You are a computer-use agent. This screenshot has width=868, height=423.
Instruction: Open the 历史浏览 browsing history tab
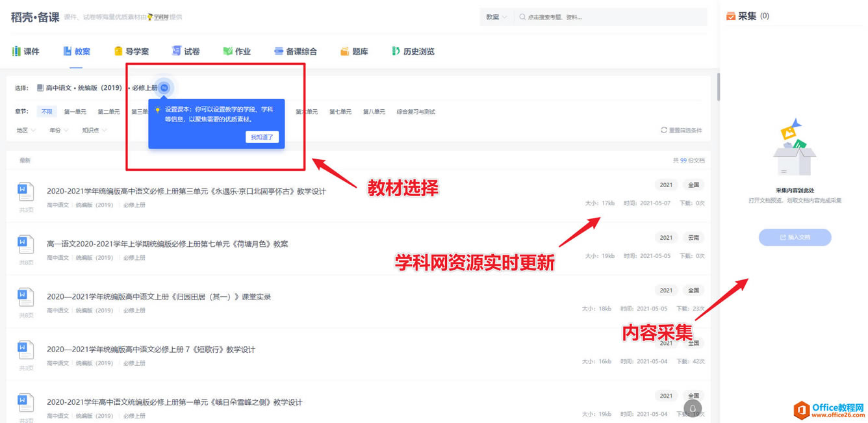tap(413, 51)
